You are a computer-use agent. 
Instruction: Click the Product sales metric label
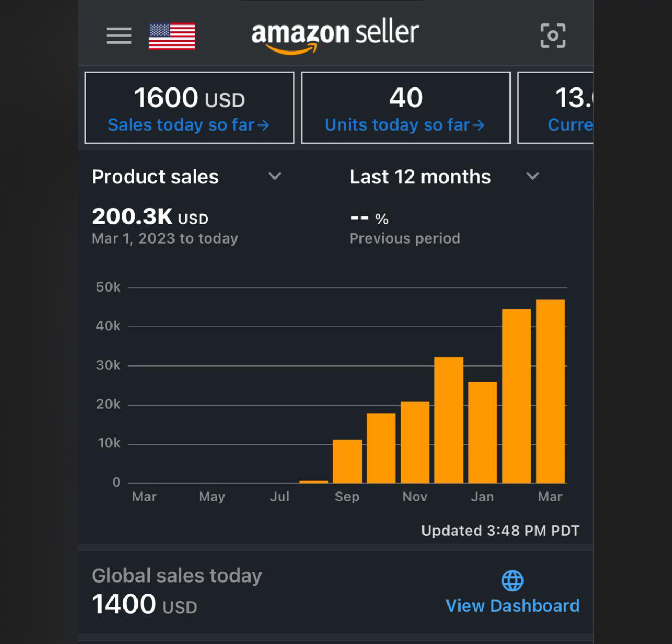pos(155,177)
